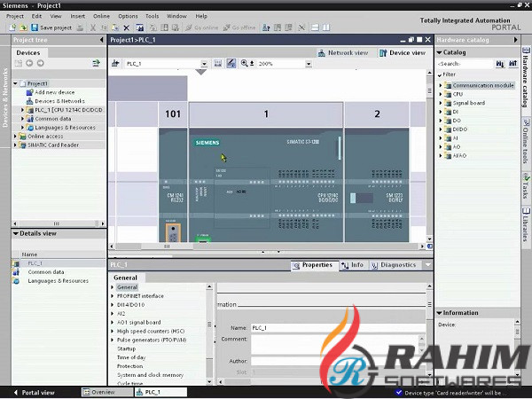Open the PLC_1 device selector dropdown
Image resolution: width=532 pixels, height=399 pixels.
point(204,64)
